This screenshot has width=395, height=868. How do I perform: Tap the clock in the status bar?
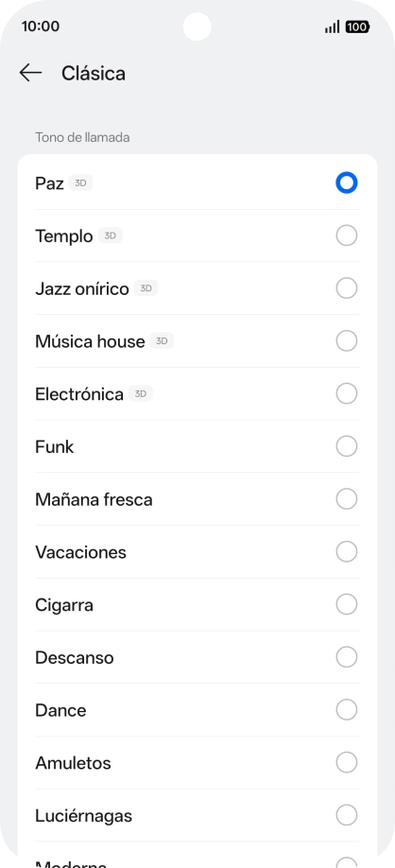[x=41, y=26]
